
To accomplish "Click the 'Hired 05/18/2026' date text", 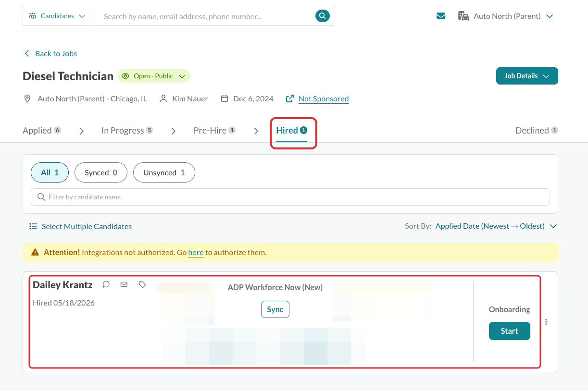I will click(63, 303).
